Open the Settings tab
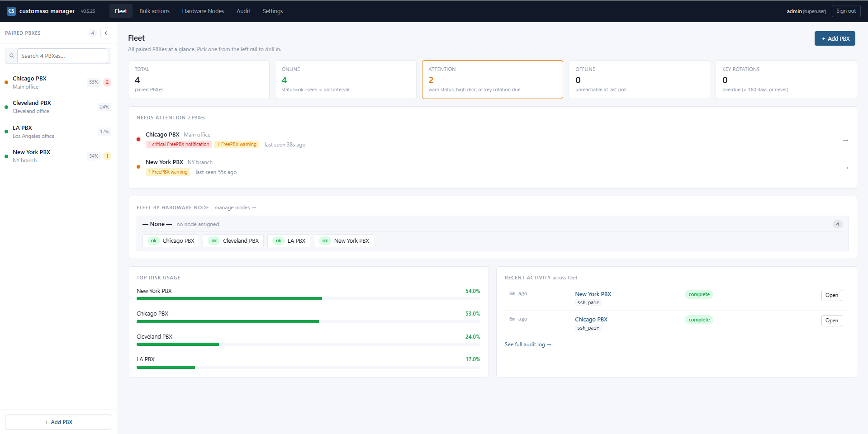 pos(273,11)
